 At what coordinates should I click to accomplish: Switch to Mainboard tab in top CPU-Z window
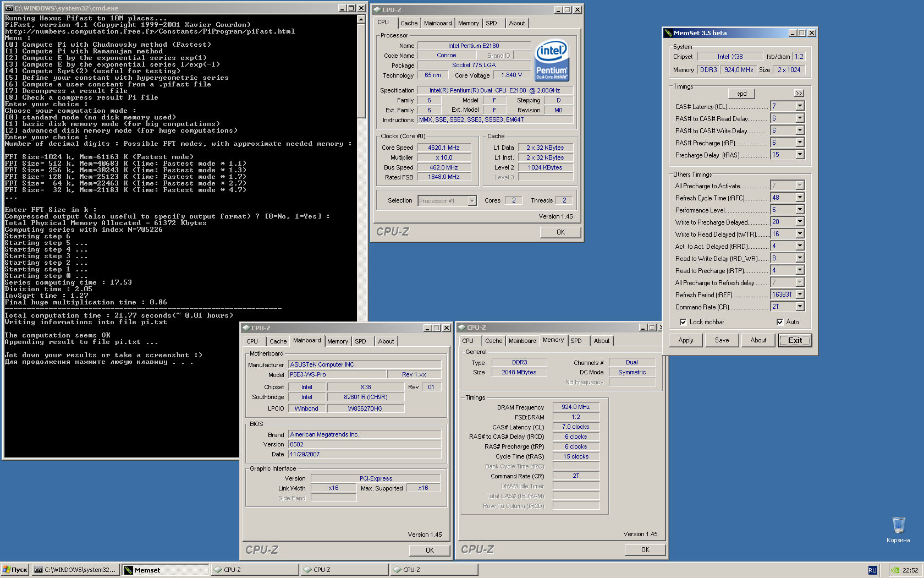[x=438, y=23]
